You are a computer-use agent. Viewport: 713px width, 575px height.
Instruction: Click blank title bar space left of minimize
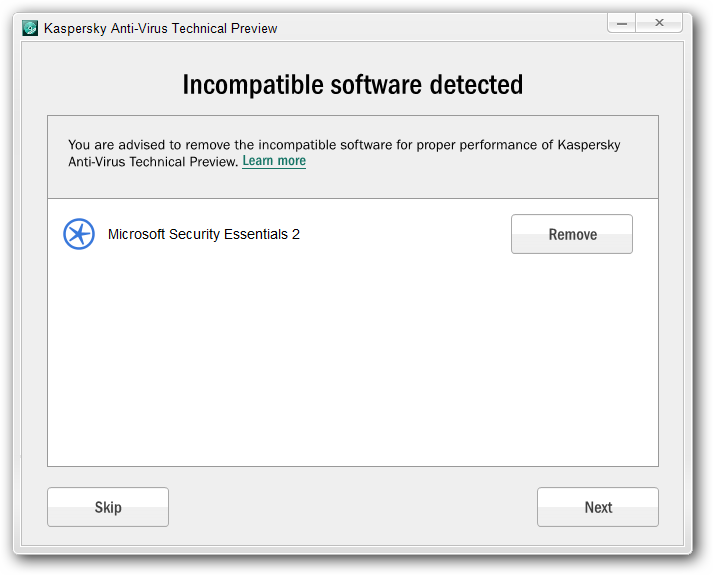[441, 27]
